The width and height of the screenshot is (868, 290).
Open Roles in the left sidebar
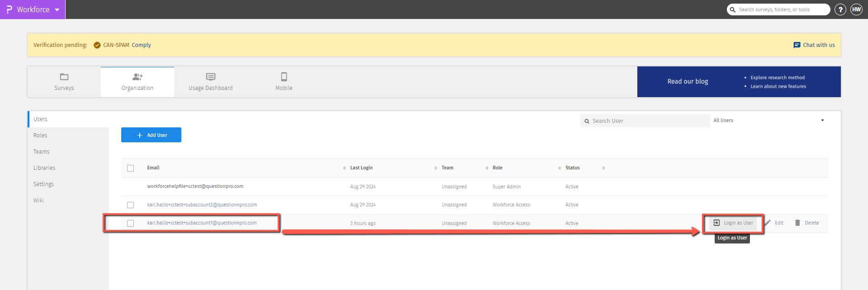[x=40, y=136]
